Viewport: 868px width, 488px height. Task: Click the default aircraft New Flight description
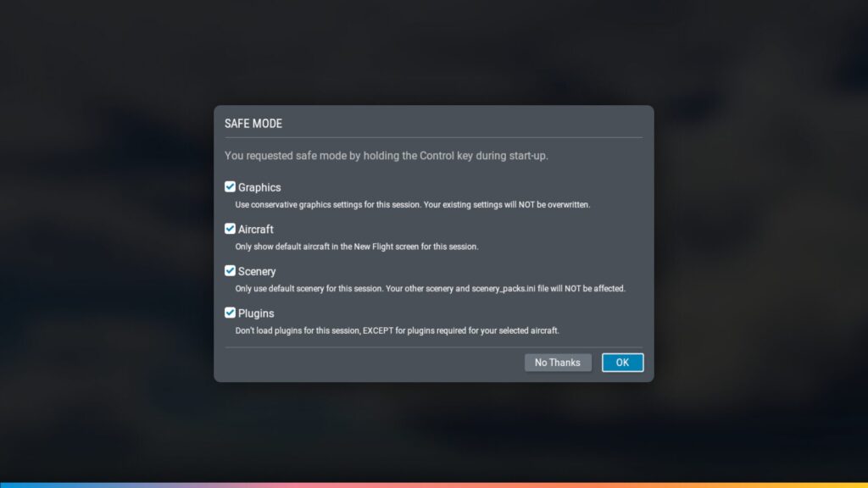click(357, 247)
